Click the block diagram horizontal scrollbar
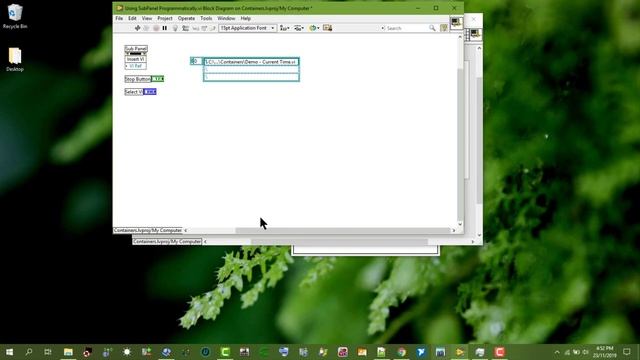640x360 pixels. point(343,231)
